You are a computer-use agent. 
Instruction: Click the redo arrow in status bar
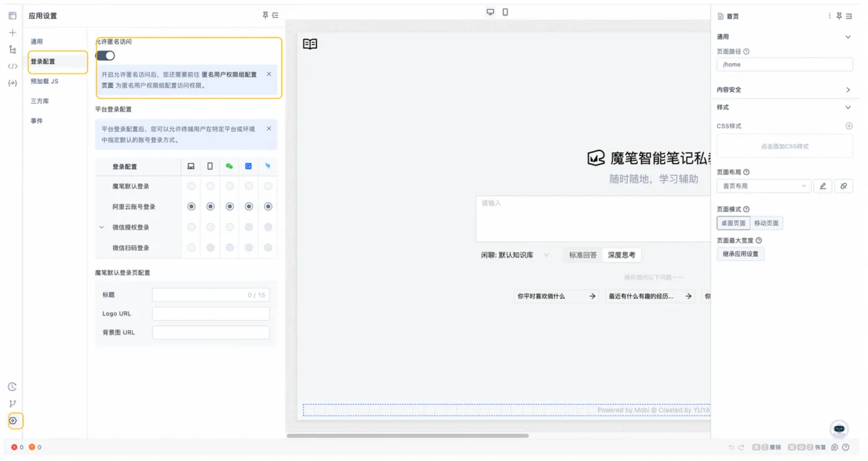[x=741, y=447]
